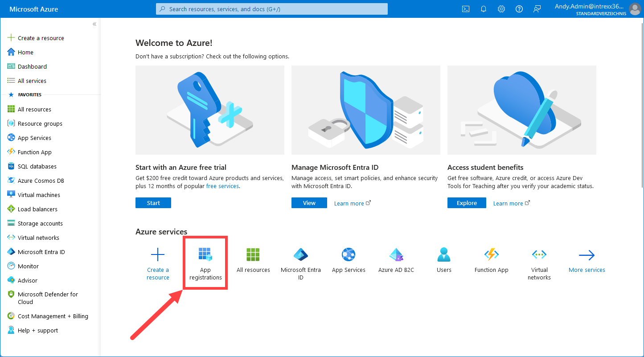The image size is (644, 357).
Task: Open Learn more link beside View button
Action: pyautogui.click(x=352, y=203)
